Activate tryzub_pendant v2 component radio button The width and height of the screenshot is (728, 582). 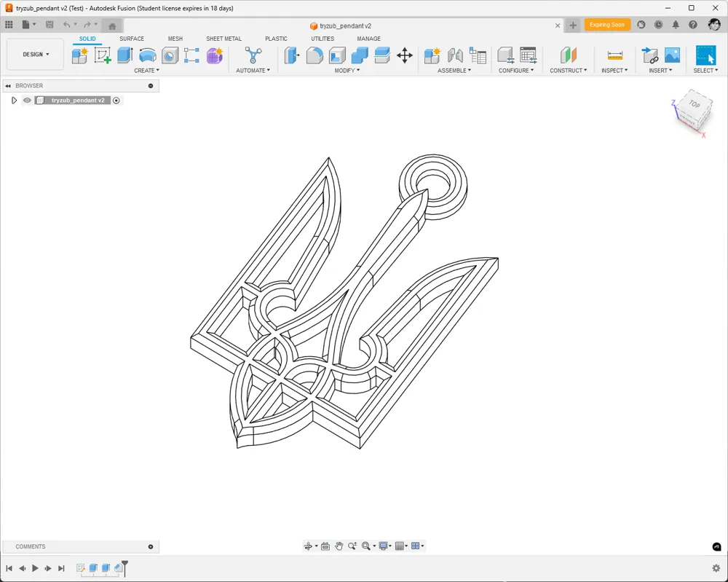[x=116, y=101]
